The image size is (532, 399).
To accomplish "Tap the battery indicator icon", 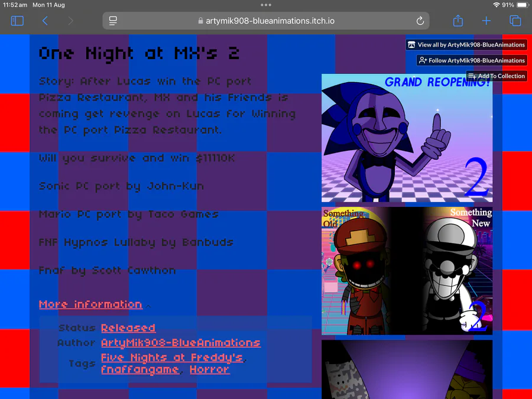I will coord(523,5).
